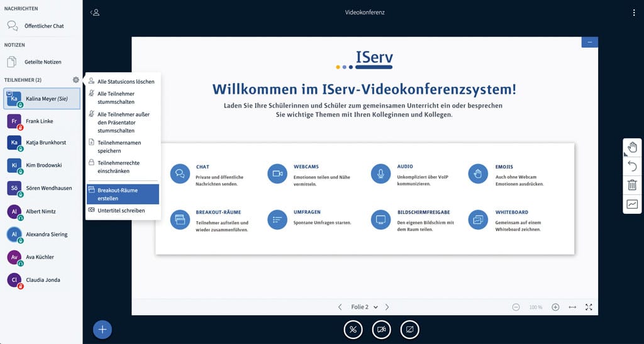Toggle the webcam sharing button
This screenshot has height=344, width=644.
381,330
